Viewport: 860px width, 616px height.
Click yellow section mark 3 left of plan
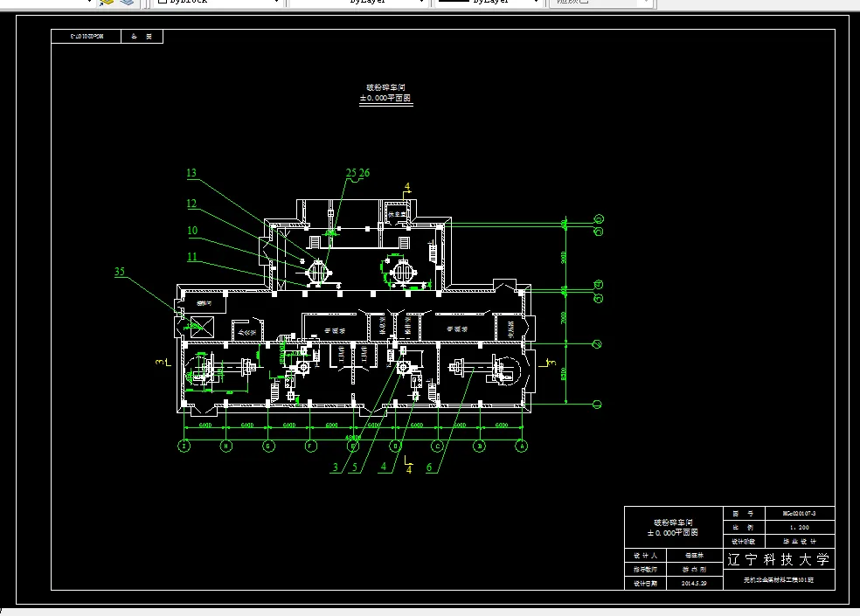(160, 362)
